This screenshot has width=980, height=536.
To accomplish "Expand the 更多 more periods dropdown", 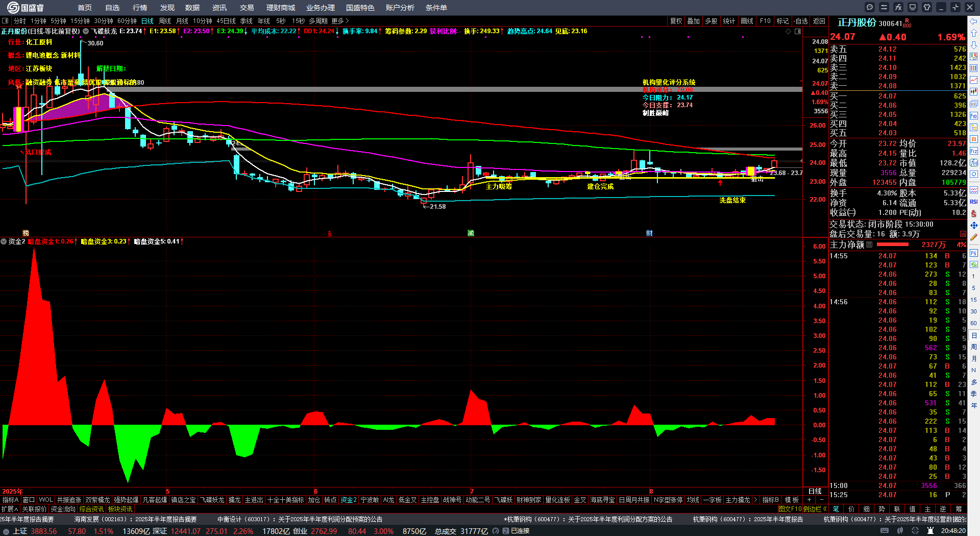I will 340,21.
